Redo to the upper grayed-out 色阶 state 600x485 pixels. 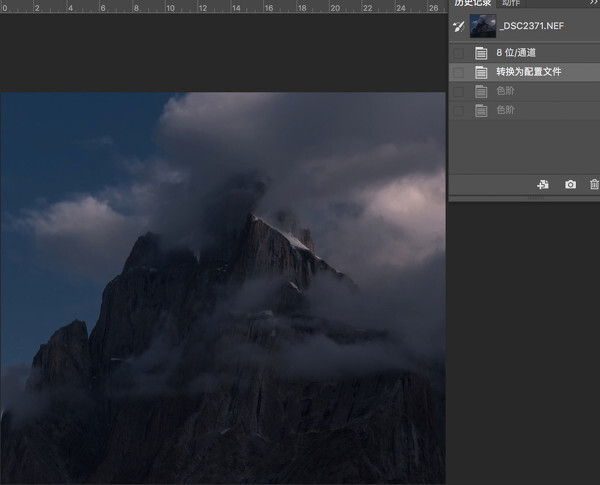tap(506, 91)
